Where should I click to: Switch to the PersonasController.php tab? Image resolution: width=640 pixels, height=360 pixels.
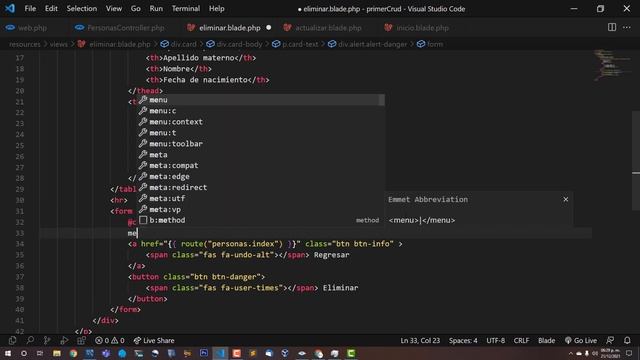(126, 28)
